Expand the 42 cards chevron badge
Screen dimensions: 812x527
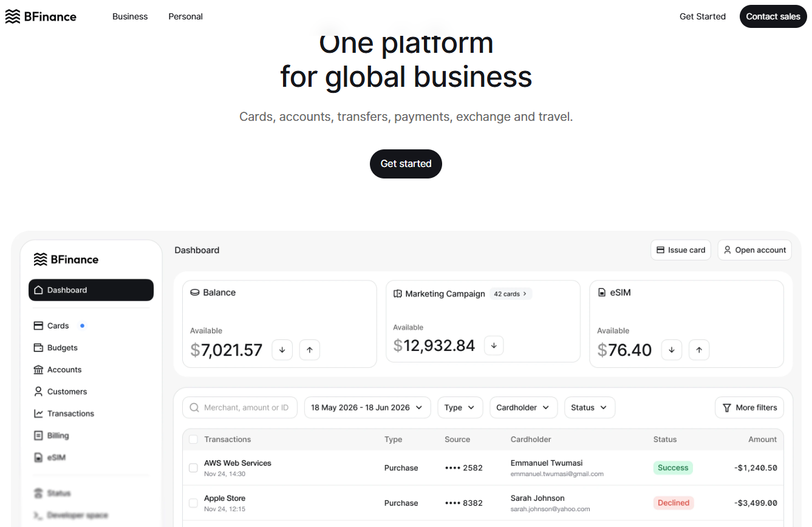pyautogui.click(x=510, y=294)
